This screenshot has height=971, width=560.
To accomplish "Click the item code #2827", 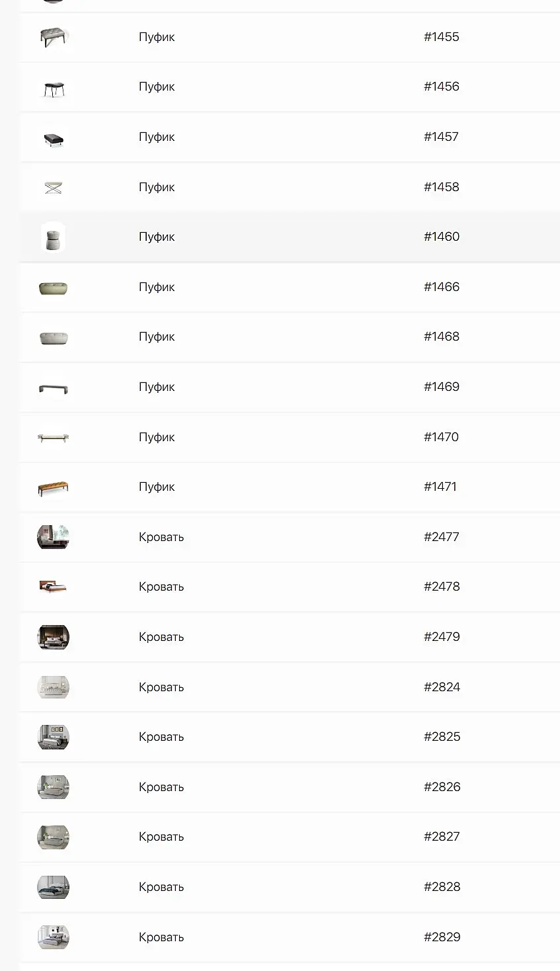I will pos(442,837).
